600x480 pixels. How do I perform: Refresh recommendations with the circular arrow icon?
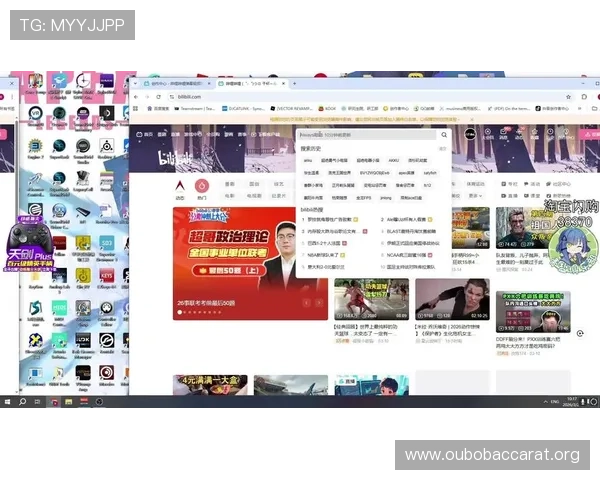tap(580, 334)
